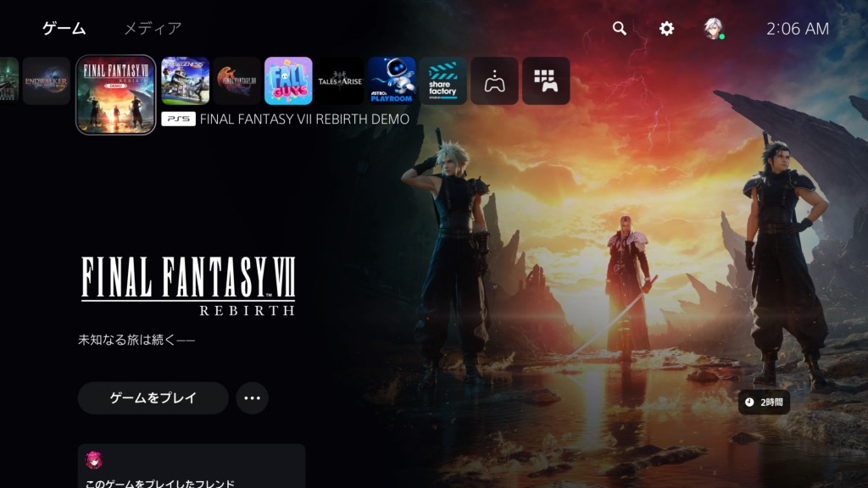
Task: Select the Astro's Playroom game tile
Action: pyautogui.click(x=392, y=80)
